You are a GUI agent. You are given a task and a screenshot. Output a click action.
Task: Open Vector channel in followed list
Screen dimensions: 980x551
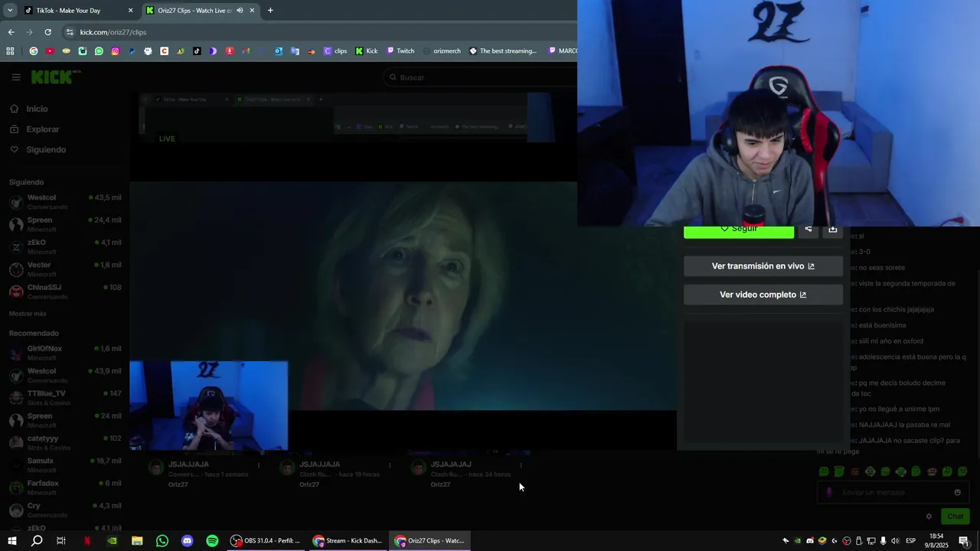[65, 269]
